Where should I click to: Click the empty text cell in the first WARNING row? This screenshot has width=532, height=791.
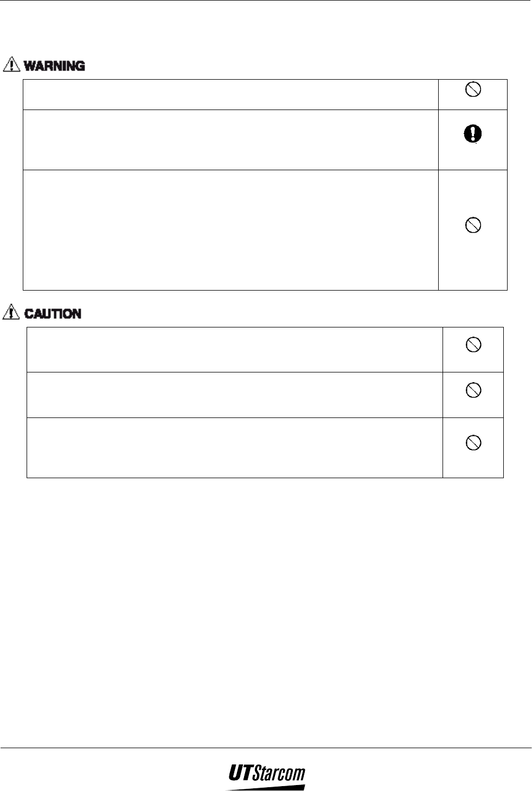(230, 94)
